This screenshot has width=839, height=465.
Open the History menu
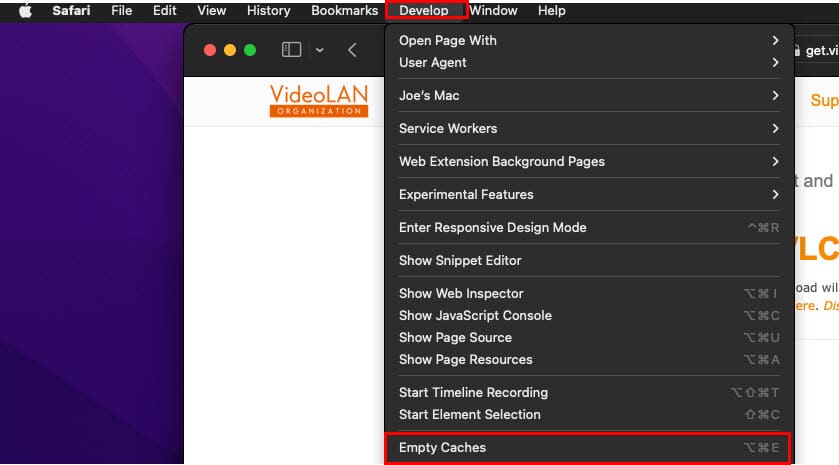tap(268, 11)
